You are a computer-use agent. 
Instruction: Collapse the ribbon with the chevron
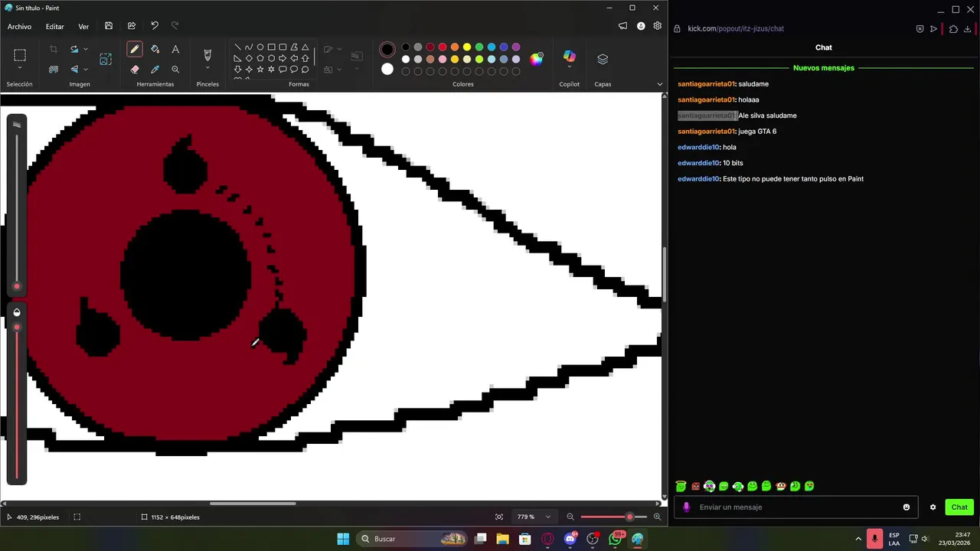[659, 84]
